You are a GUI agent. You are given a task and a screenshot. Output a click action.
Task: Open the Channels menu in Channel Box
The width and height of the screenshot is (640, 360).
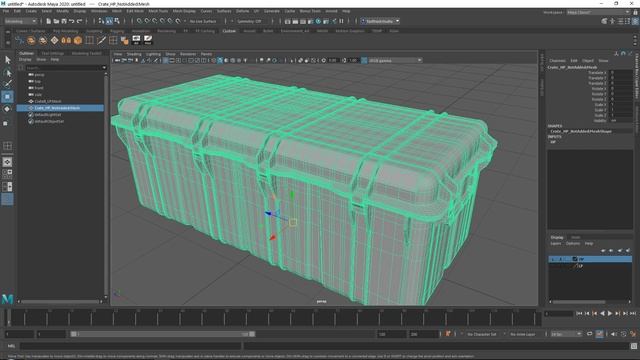click(557, 60)
